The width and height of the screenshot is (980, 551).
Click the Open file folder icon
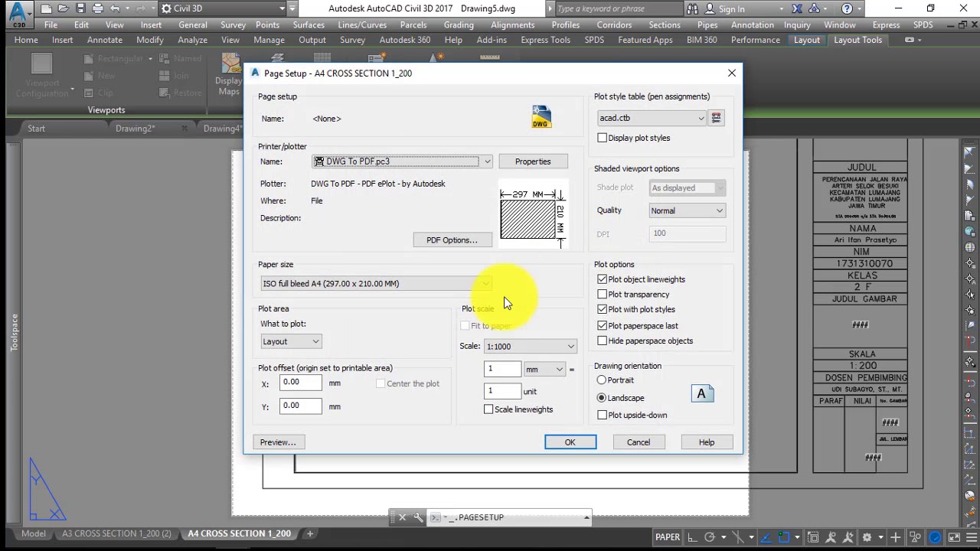tap(64, 8)
